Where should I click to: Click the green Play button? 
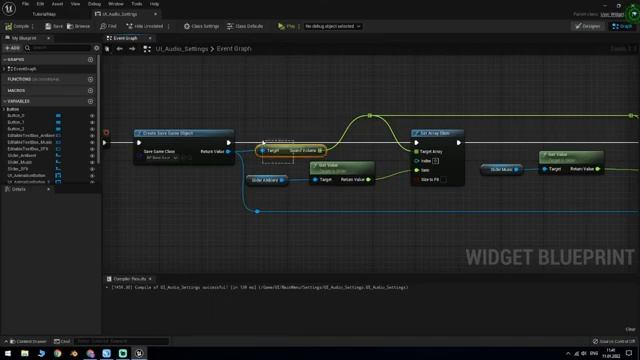click(x=286, y=26)
